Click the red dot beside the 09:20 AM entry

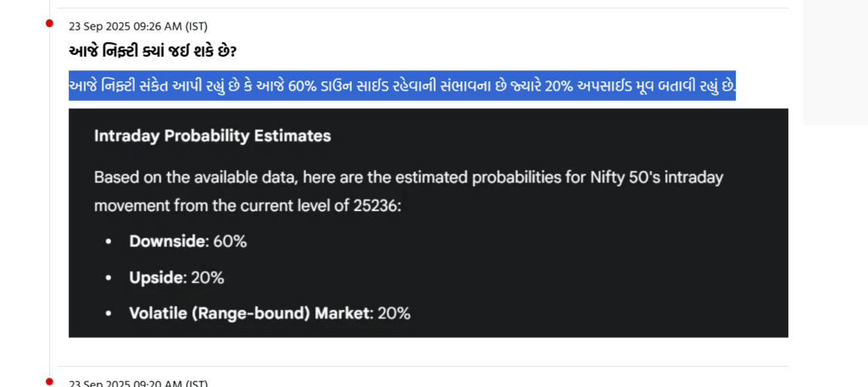pos(49,381)
